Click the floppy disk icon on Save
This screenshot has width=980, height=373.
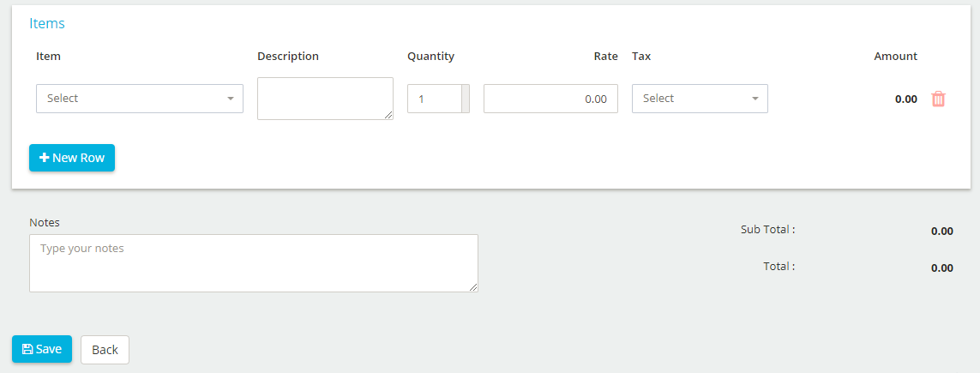pos(27,349)
